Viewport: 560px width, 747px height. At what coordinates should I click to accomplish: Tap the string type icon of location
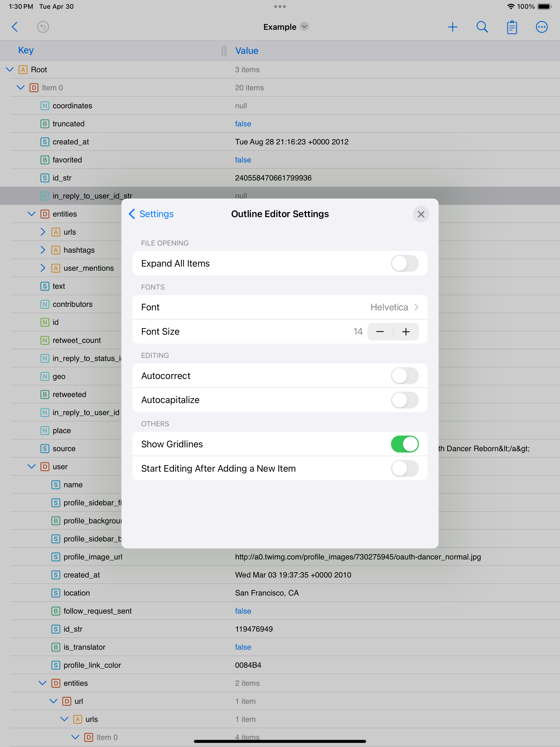coord(56,593)
